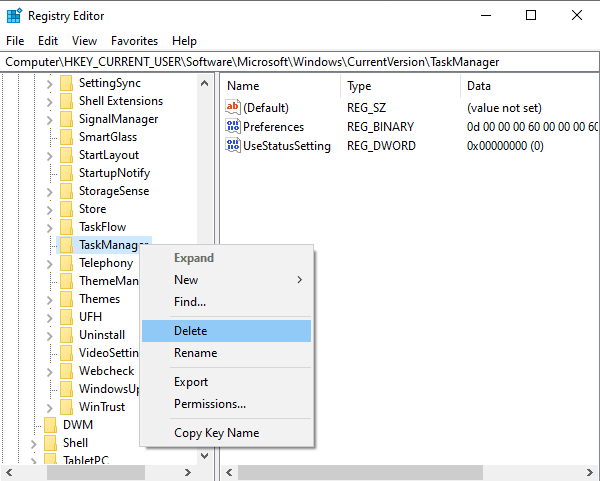The width and height of the screenshot is (600, 481).
Task: Expand the StartLayout tree node
Action: [x=49, y=156]
